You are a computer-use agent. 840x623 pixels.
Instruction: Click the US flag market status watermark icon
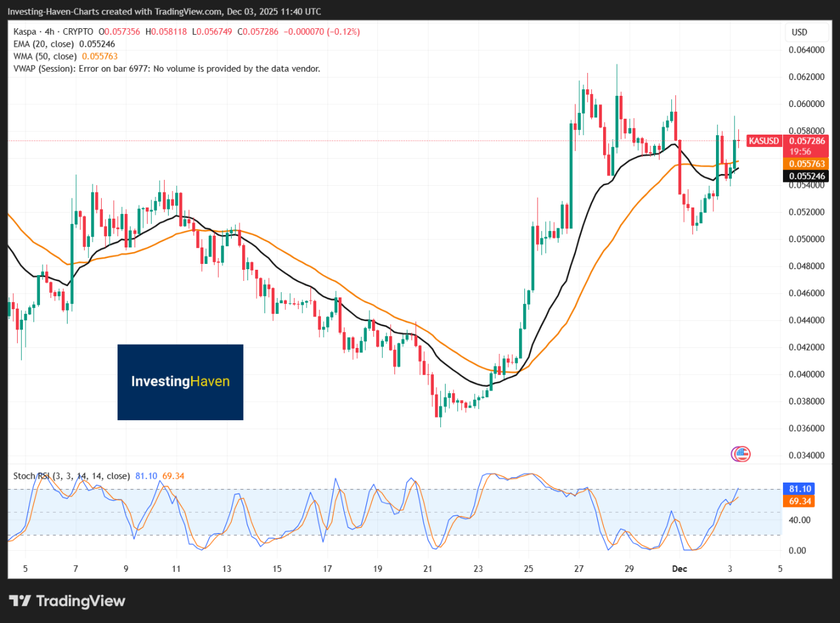[740, 453]
